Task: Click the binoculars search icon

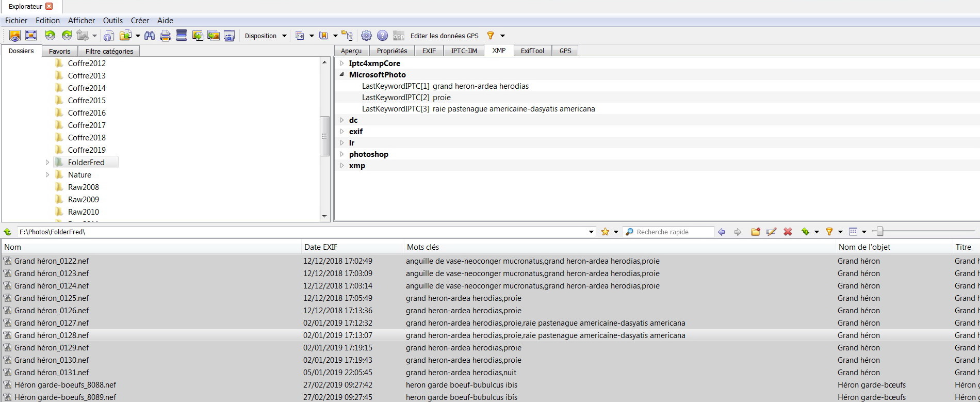Action: 150,36
